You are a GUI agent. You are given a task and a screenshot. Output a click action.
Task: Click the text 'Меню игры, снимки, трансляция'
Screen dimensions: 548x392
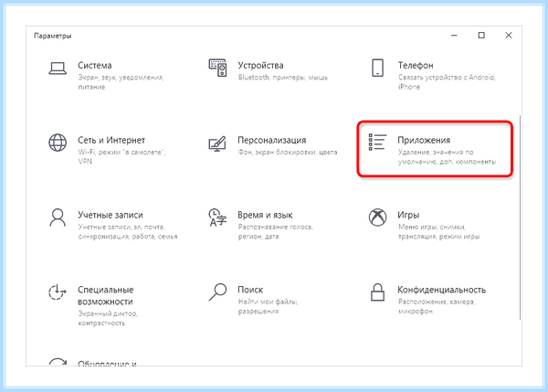438,232
